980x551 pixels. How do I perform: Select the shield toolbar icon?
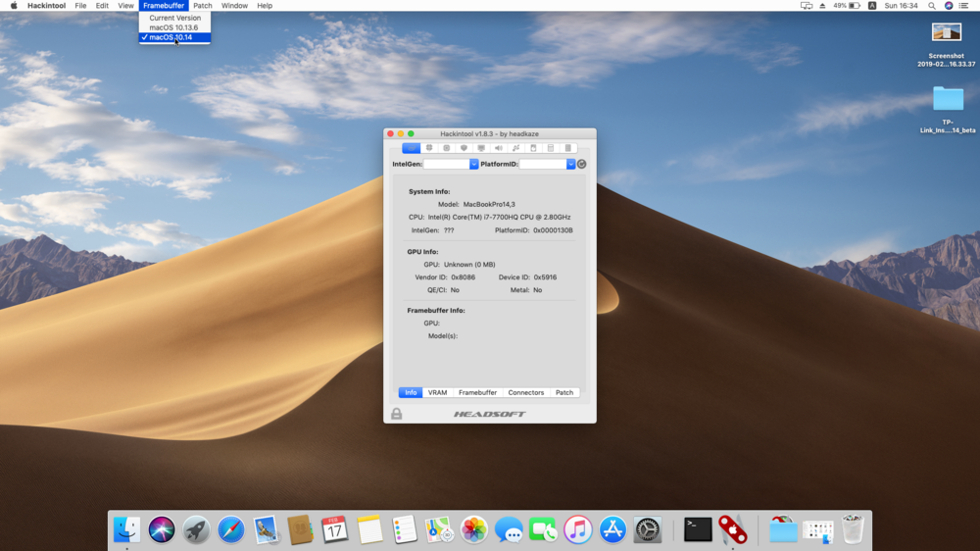click(x=464, y=148)
